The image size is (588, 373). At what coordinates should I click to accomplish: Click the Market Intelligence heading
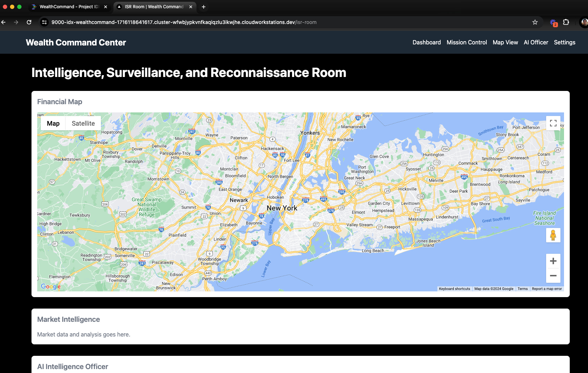point(68,319)
